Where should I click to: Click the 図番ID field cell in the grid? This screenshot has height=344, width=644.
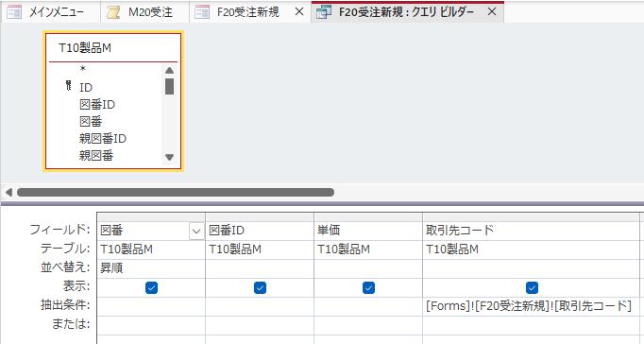click(260, 231)
